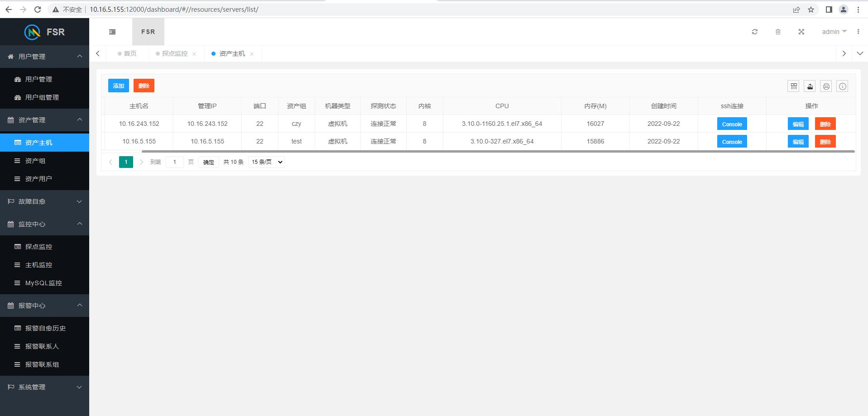Image resolution: width=868 pixels, height=416 pixels.
Task: Open 用户组管理 in the sidebar
Action: [44, 97]
